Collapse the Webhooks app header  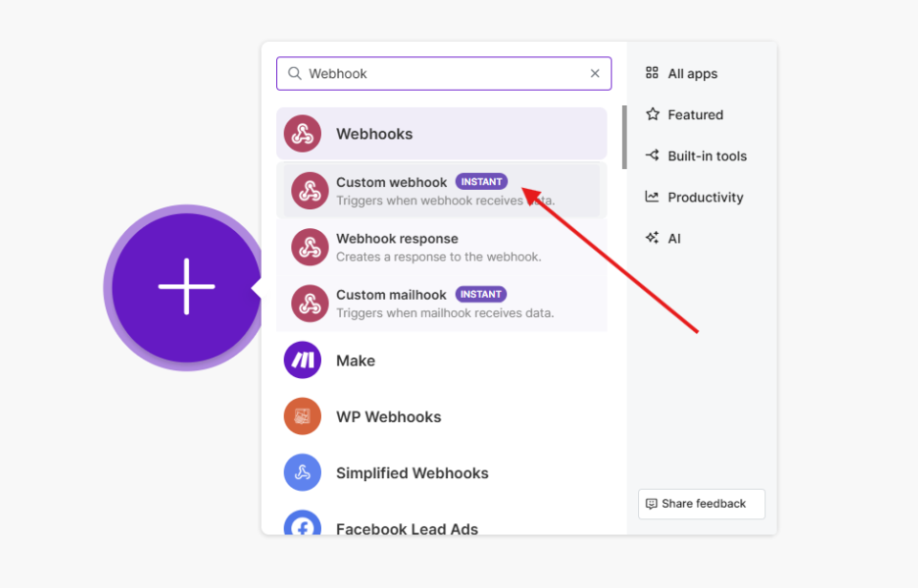(441, 134)
